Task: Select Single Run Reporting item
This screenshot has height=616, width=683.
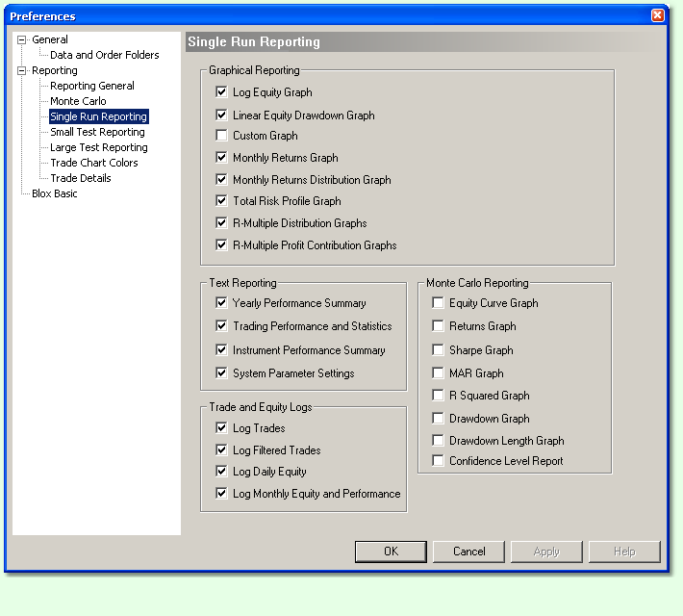Action: [x=99, y=116]
